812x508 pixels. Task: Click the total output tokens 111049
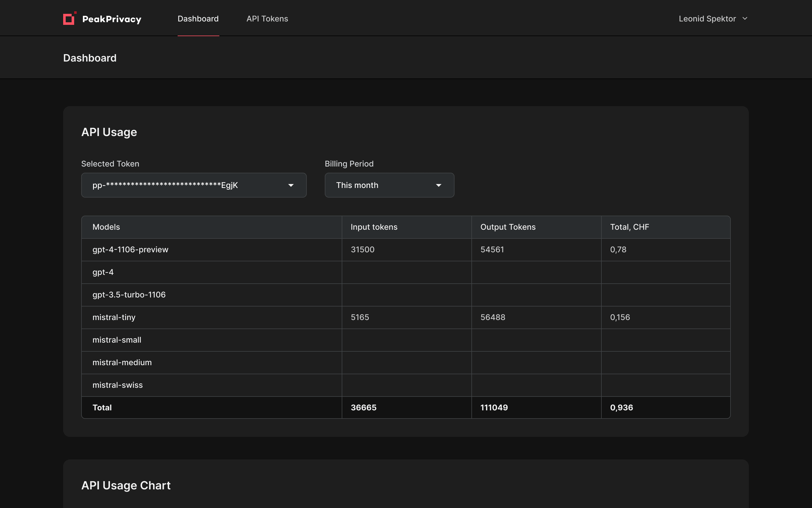coord(494,408)
